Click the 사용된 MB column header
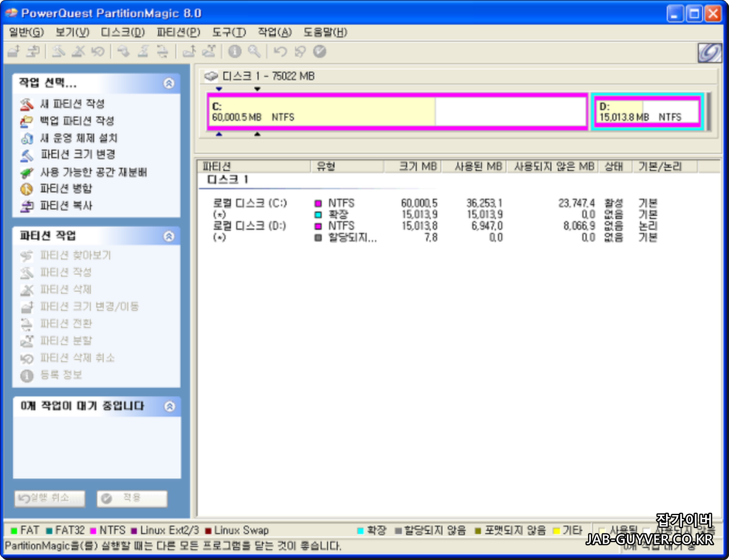This screenshot has width=729, height=560. click(474, 166)
